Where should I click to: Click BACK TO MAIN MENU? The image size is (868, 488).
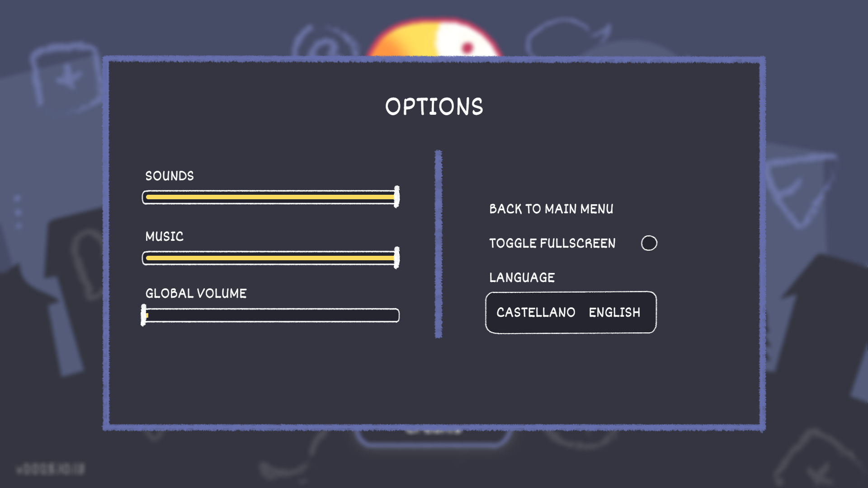click(x=551, y=208)
